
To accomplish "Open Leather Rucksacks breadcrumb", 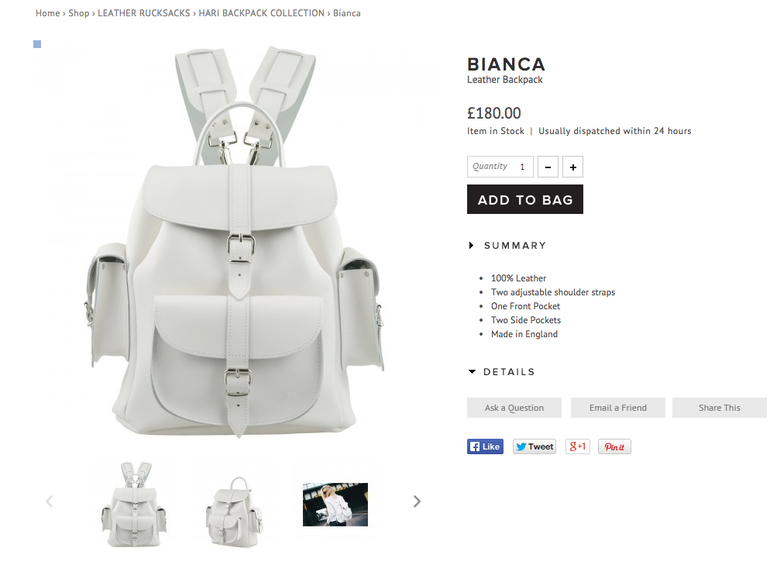I will click(x=144, y=13).
